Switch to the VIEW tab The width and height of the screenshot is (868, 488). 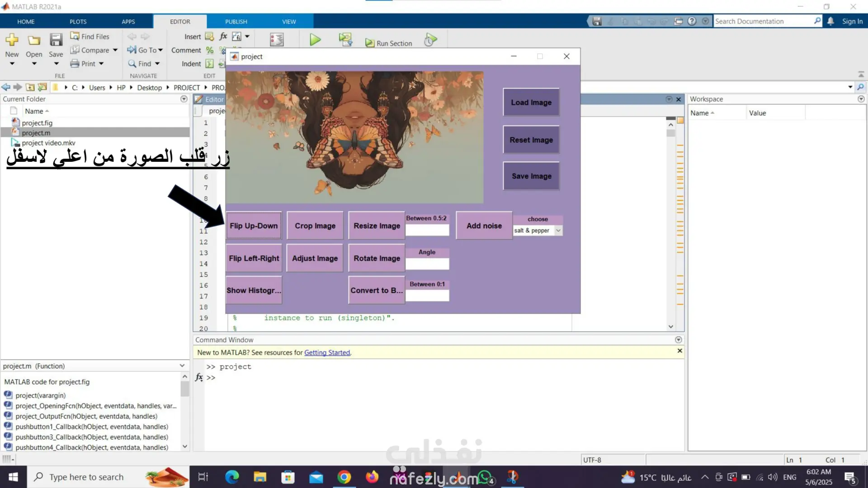point(289,21)
